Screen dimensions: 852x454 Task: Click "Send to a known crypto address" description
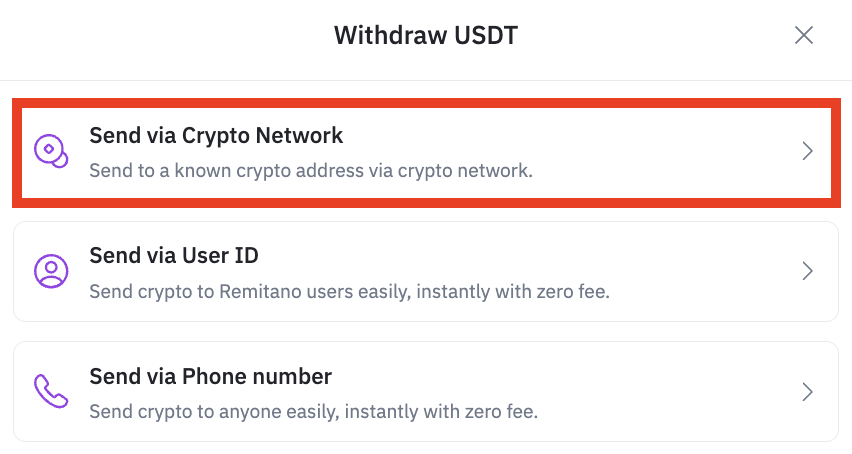[x=310, y=170]
